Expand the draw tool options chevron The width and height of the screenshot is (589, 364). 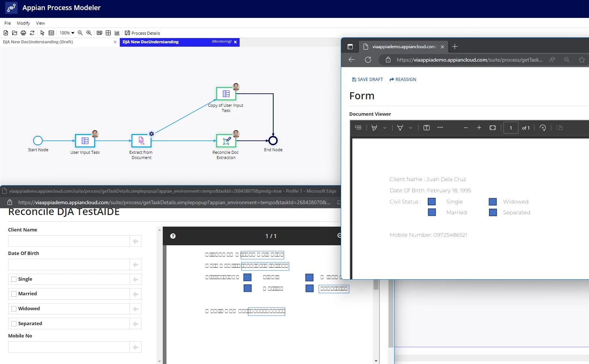[x=411, y=128]
